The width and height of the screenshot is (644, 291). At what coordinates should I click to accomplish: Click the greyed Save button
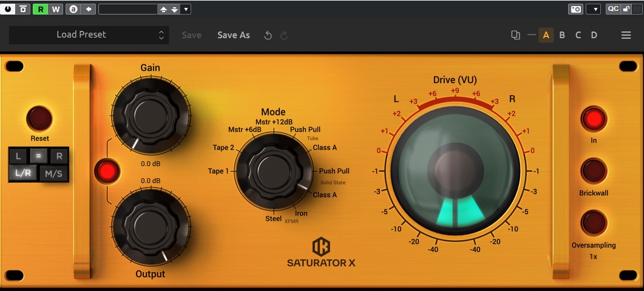tap(191, 35)
